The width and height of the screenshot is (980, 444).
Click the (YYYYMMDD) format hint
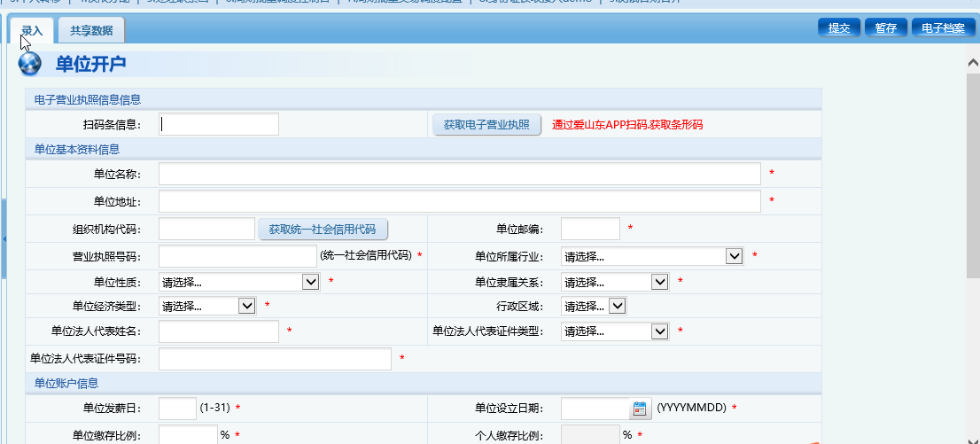690,408
